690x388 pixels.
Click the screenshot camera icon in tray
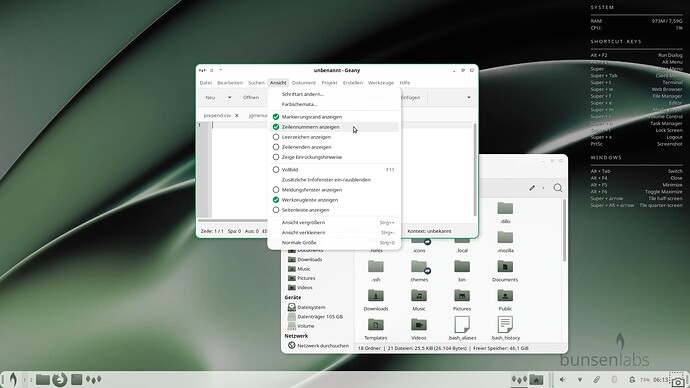(678, 381)
